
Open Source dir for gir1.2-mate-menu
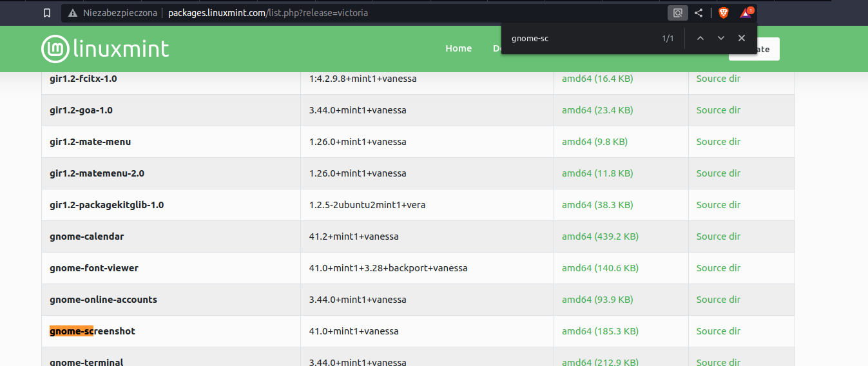click(719, 142)
